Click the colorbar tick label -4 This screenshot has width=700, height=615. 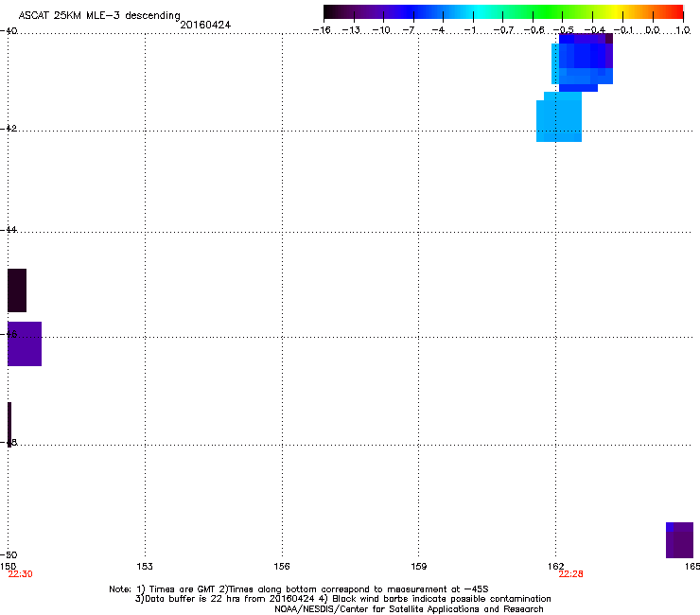pos(438,30)
